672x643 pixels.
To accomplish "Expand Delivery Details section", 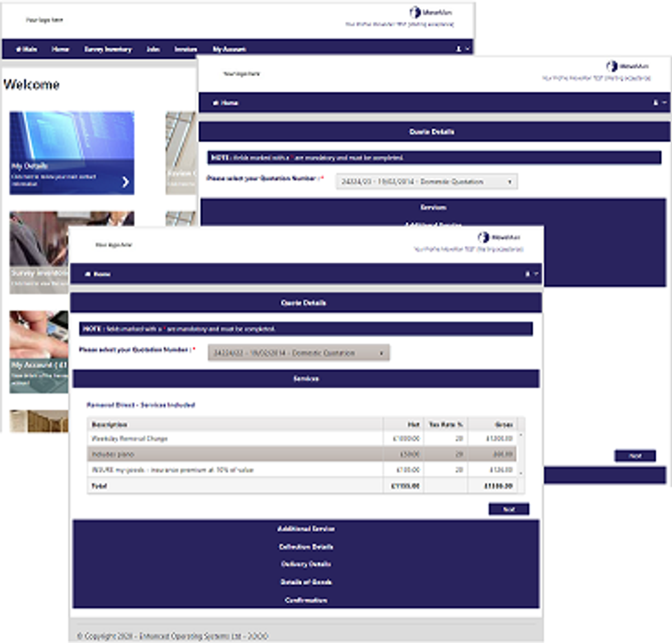I will point(306,565).
